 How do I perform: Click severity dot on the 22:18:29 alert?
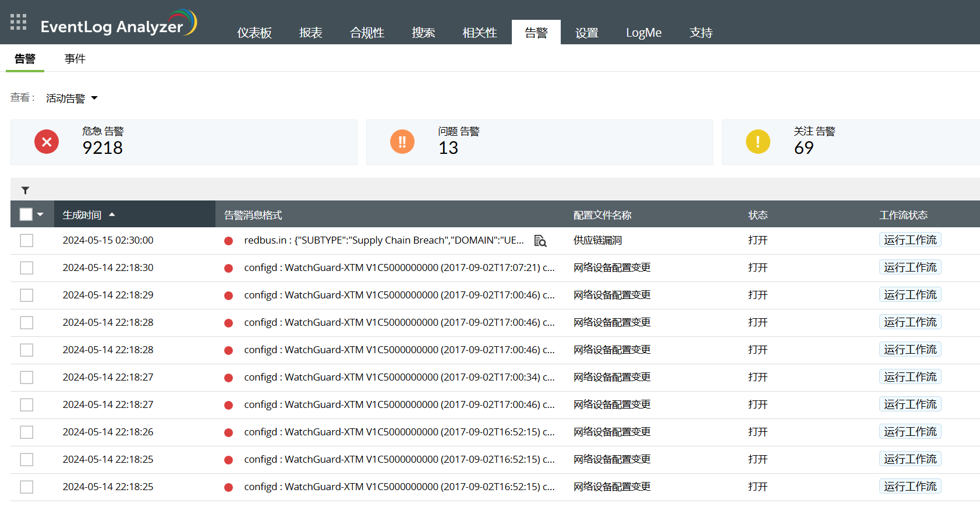point(229,295)
